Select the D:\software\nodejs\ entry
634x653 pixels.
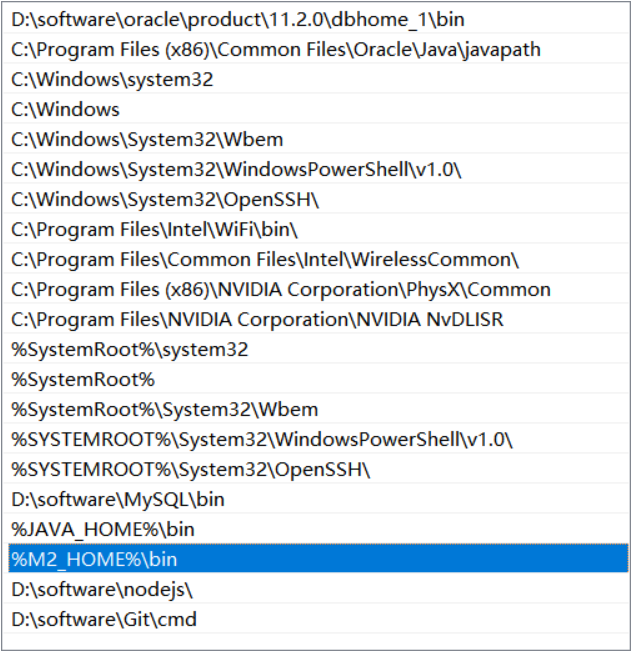point(317,589)
